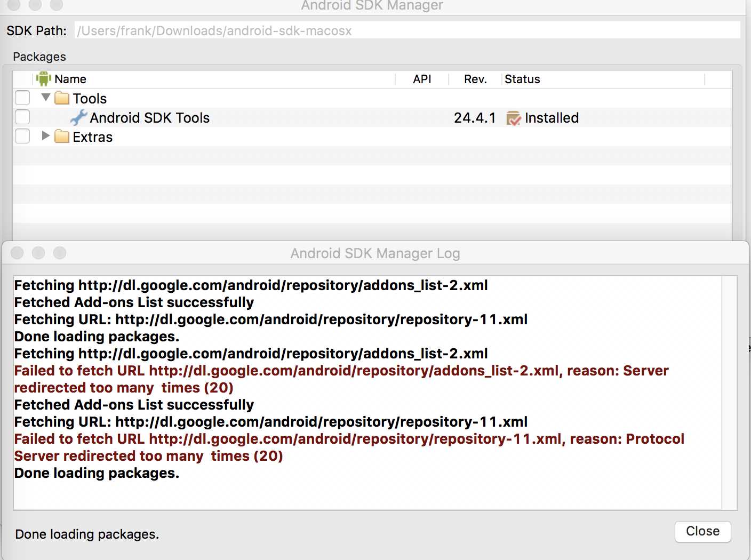Screen dimensions: 751x560
Task: Check the Android SDK Tools checkbox
Action: (x=22, y=117)
